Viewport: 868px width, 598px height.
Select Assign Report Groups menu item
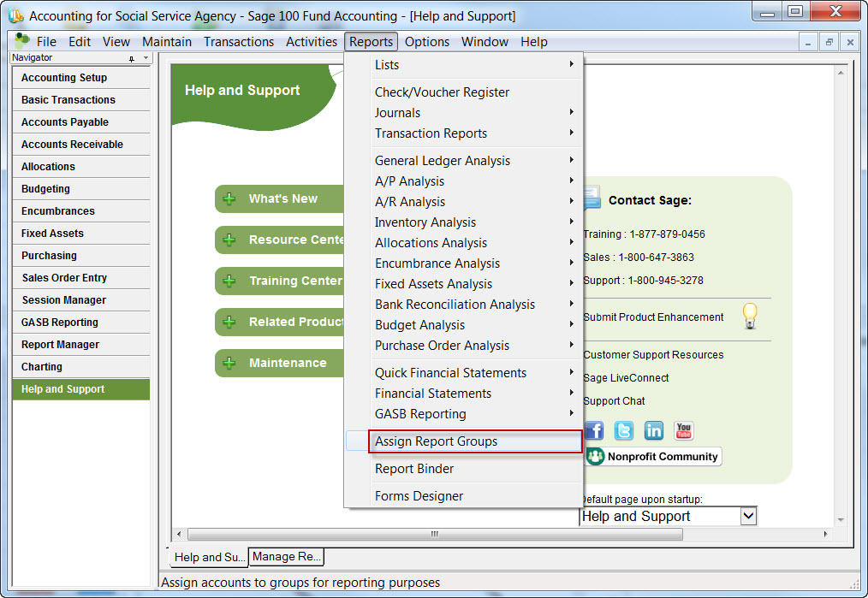[x=436, y=441]
